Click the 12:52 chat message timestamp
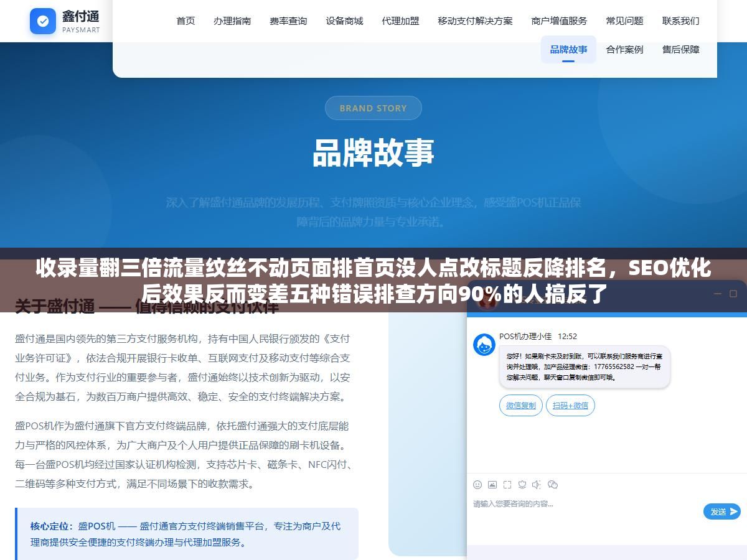 (567, 337)
